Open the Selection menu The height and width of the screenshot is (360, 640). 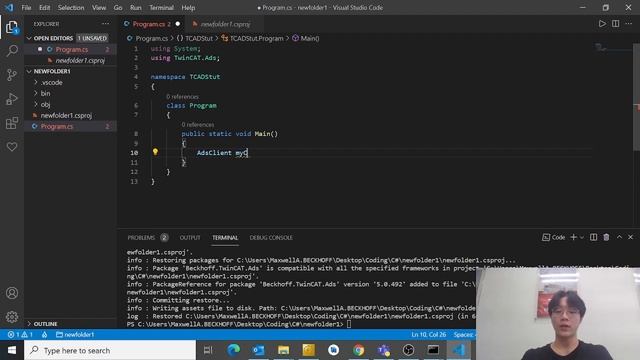71,7
